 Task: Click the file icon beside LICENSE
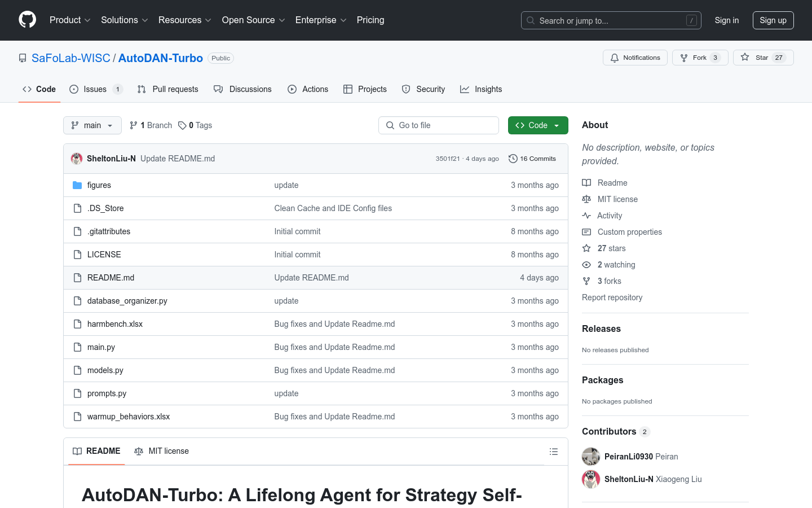[x=77, y=255]
